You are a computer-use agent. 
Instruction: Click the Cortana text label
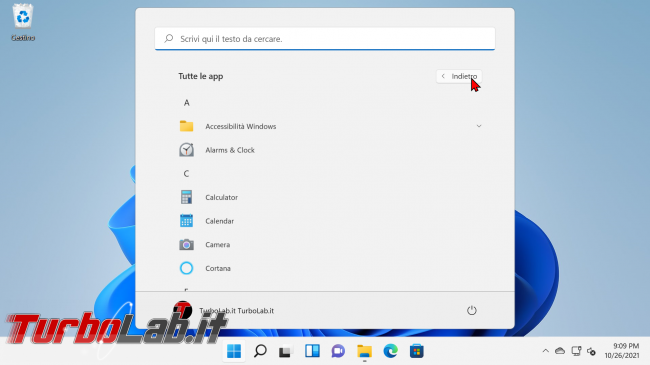(218, 268)
